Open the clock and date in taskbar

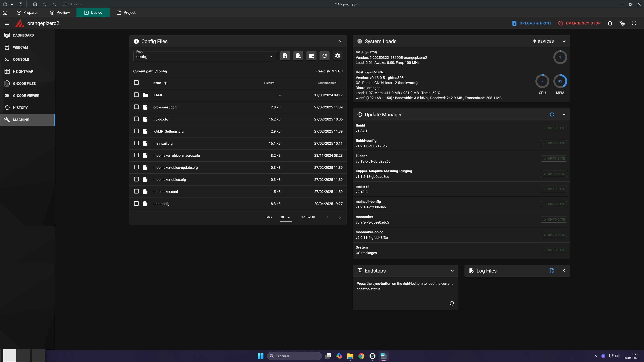(x=631, y=356)
